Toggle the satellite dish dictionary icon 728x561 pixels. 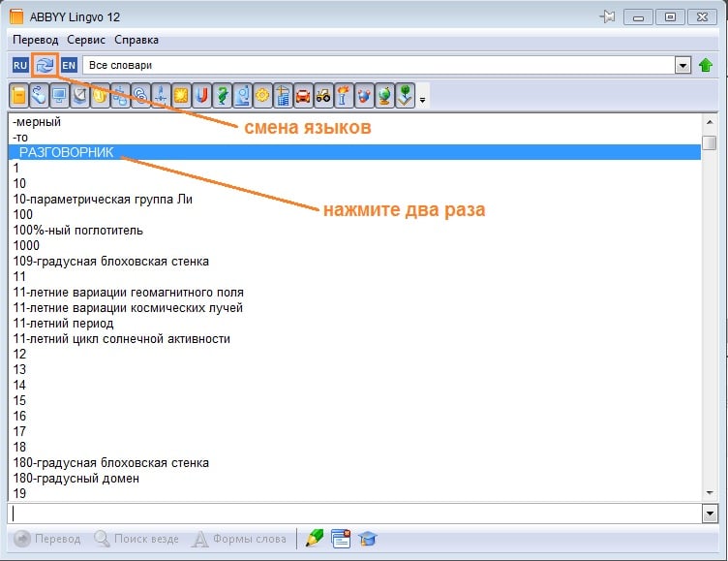coord(79,95)
